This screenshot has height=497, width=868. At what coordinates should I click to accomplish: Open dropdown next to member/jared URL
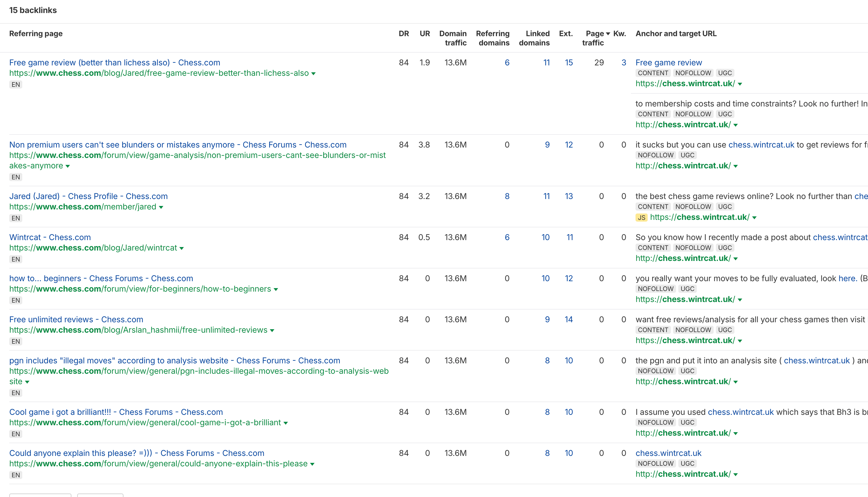point(161,207)
